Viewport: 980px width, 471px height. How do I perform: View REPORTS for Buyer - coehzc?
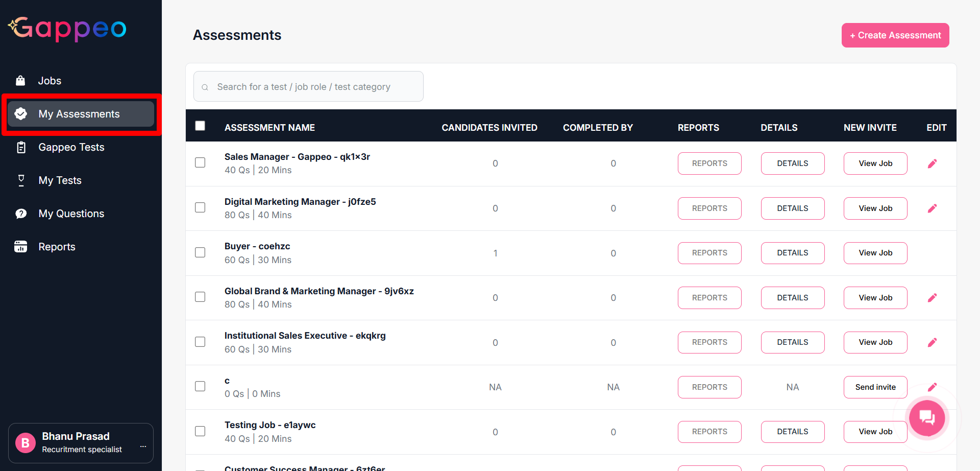click(x=709, y=253)
